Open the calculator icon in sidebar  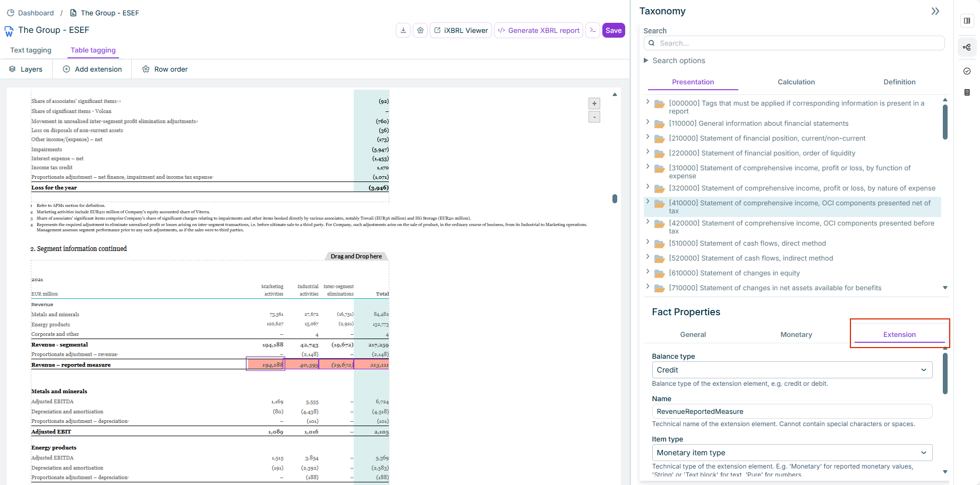click(x=967, y=92)
